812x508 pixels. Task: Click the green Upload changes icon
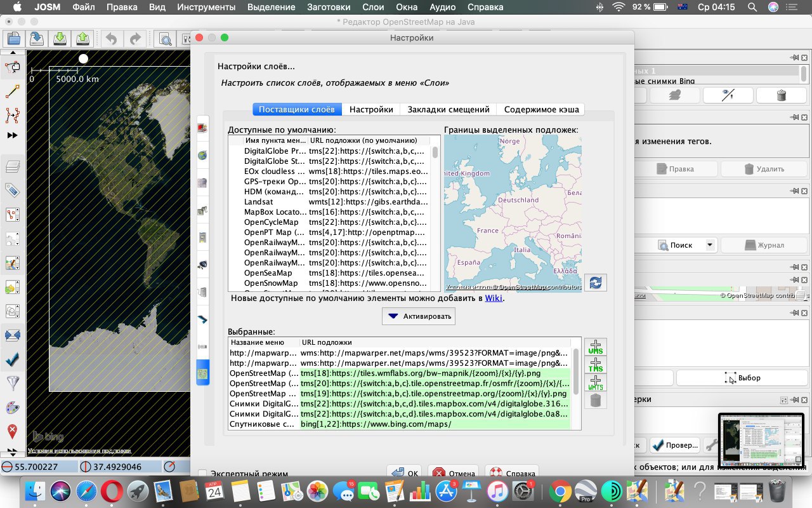pyautogui.click(x=83, y=39)
